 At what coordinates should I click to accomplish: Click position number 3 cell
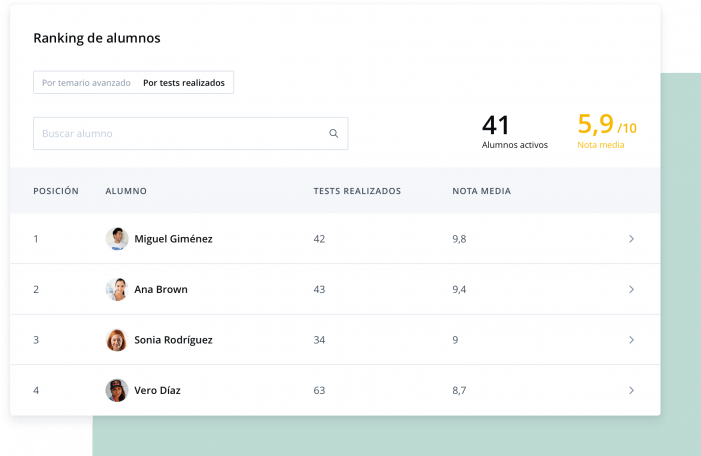[36, 340]
